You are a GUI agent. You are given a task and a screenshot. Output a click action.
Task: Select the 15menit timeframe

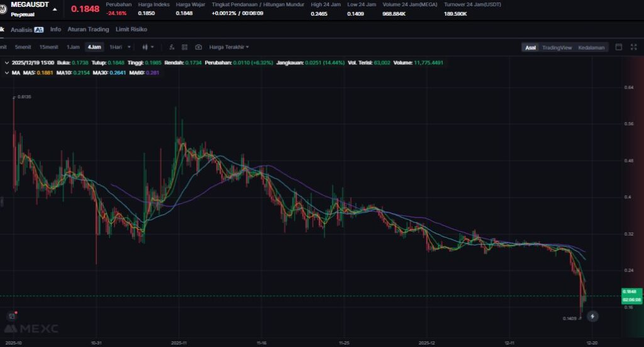point(48,47)
